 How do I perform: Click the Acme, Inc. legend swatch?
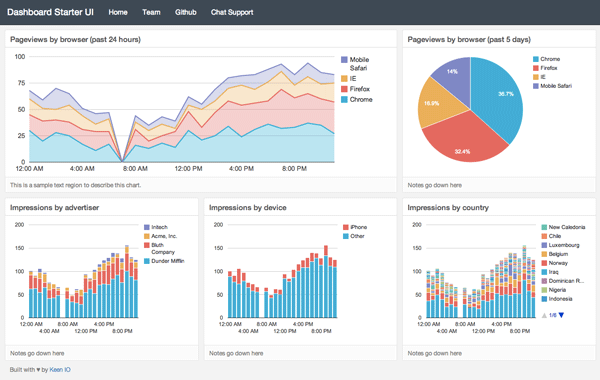(147, 236)
